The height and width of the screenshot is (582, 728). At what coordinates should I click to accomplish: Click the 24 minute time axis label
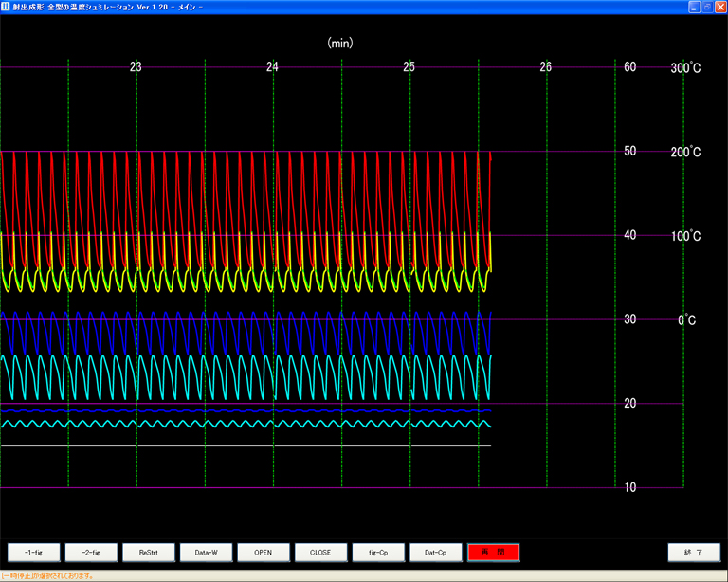(x=272, y=67)
